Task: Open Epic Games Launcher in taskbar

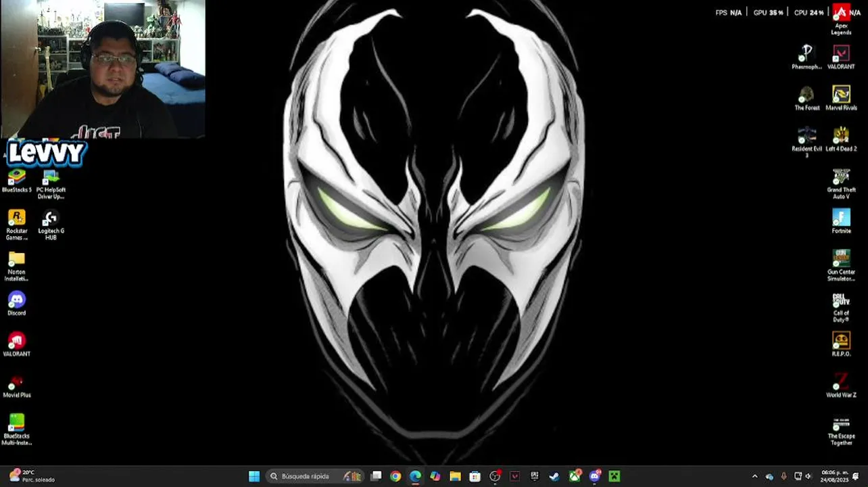Action: pos(535,476)
